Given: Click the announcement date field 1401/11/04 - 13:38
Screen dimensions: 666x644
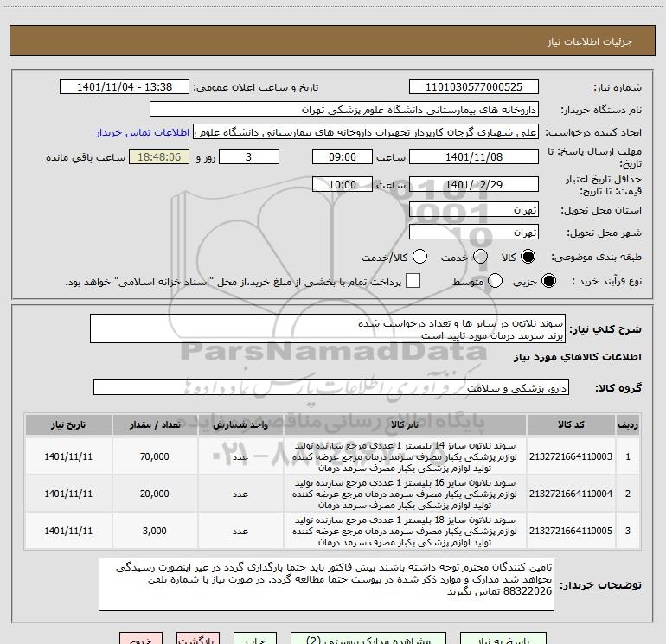Looking at the screenshot, I should point(125,86).
